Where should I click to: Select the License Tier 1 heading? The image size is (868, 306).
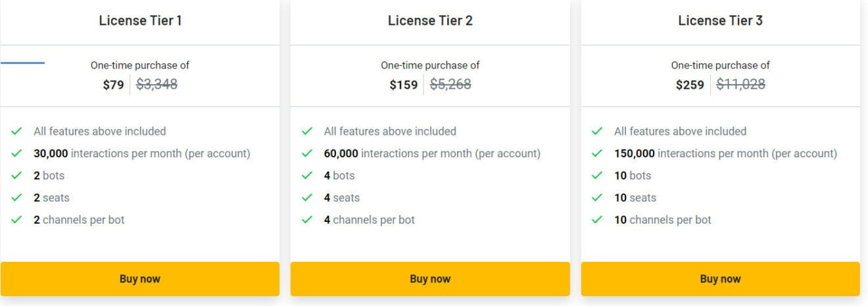tap(140, 20)
